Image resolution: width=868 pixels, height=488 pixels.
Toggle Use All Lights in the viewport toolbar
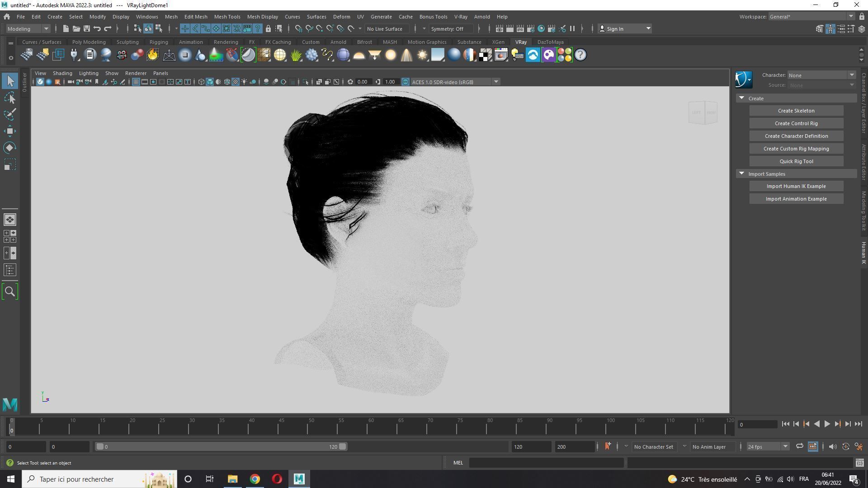coord(244,82)
